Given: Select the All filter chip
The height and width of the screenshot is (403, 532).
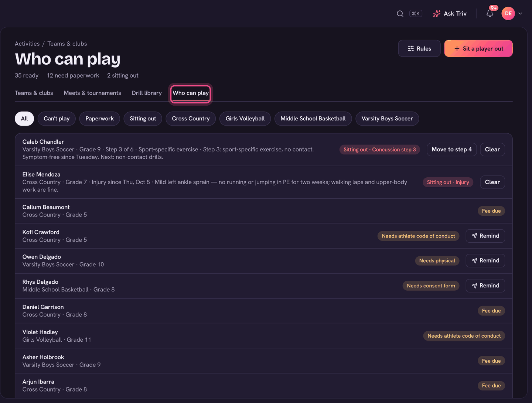Looking at the screenshot, I should (24, 119).
